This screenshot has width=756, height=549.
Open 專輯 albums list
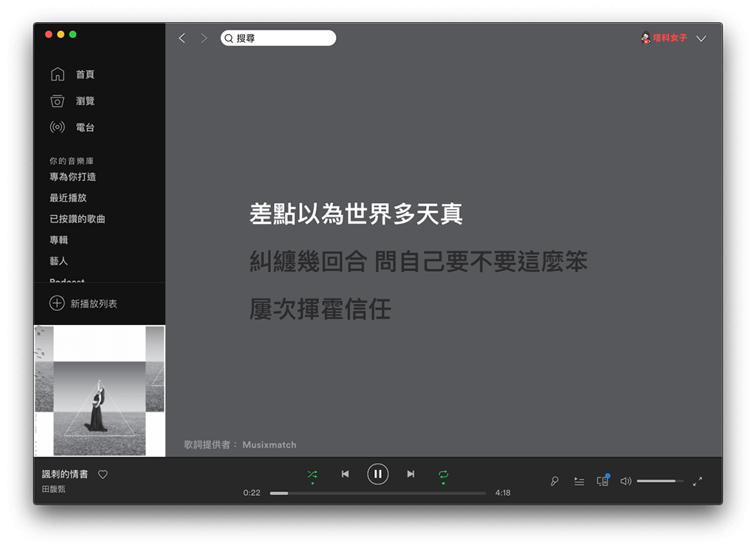[x=59, y=239]
